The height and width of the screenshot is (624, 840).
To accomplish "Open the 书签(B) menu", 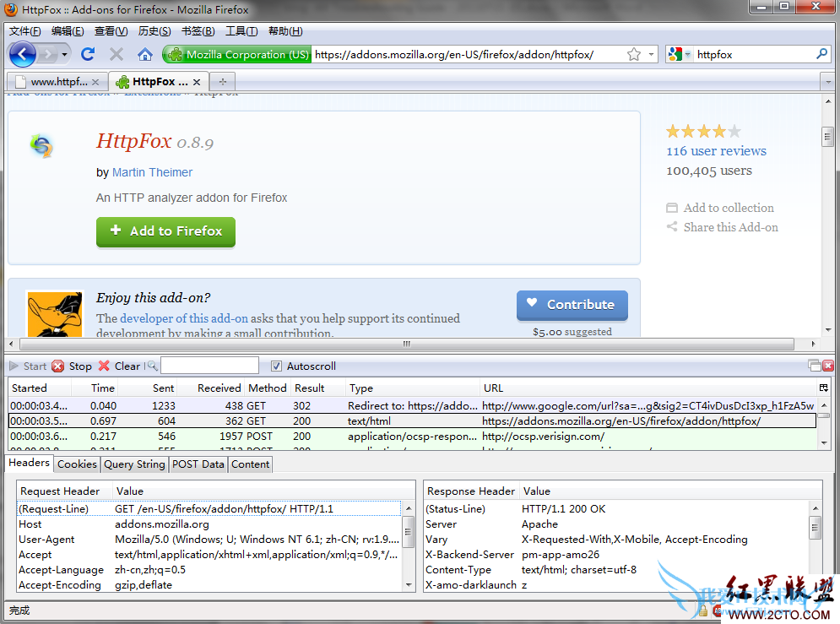I will click(x=198, y=31).
